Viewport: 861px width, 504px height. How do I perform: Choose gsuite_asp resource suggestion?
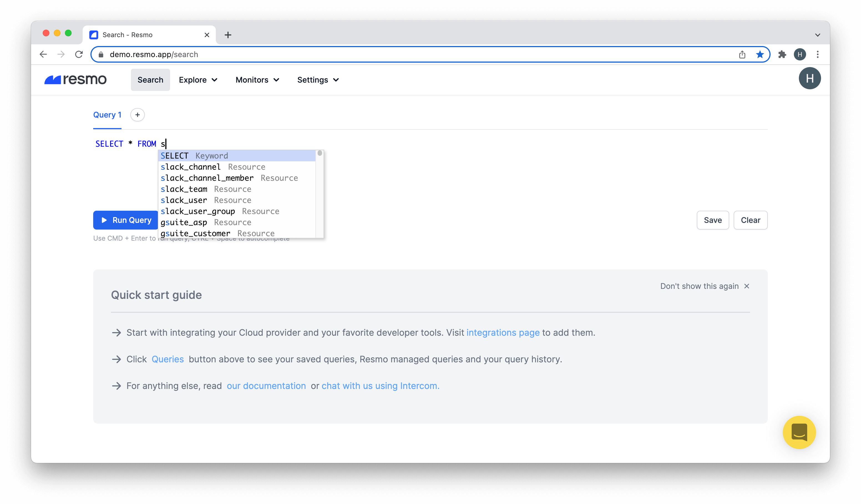tap(237, 222)
